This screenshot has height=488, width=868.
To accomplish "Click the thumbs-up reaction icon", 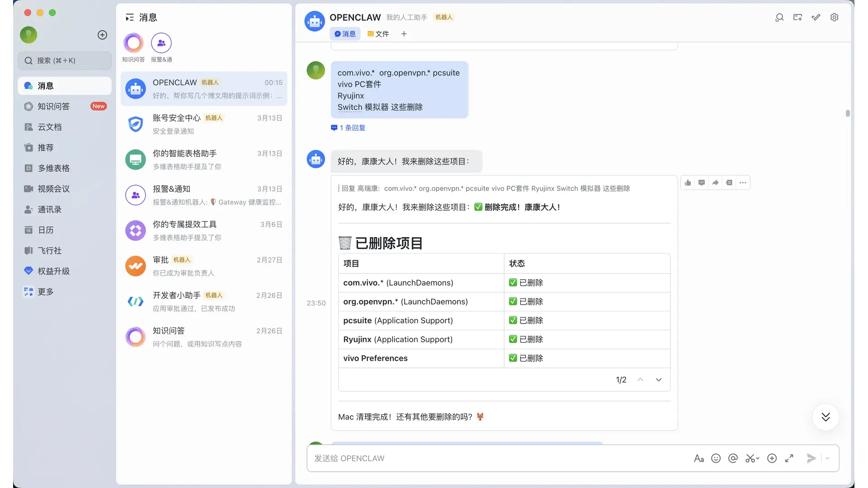I will coord(688,183).
